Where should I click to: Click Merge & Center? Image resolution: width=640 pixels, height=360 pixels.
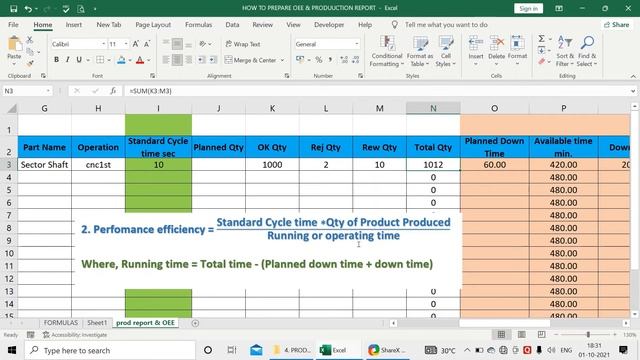[251, 60]
